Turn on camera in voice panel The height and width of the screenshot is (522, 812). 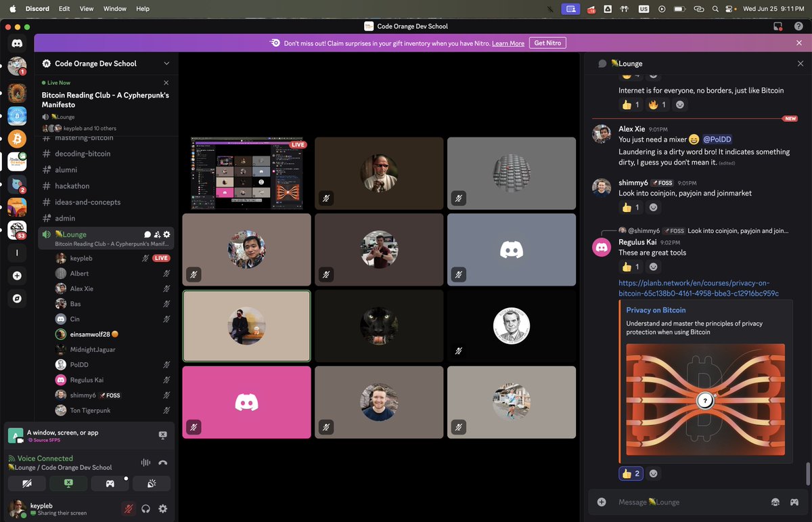26,483
